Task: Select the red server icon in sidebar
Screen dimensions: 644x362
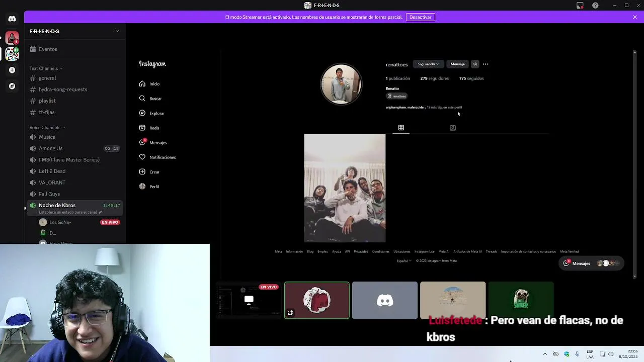Action: coord(12,38)
